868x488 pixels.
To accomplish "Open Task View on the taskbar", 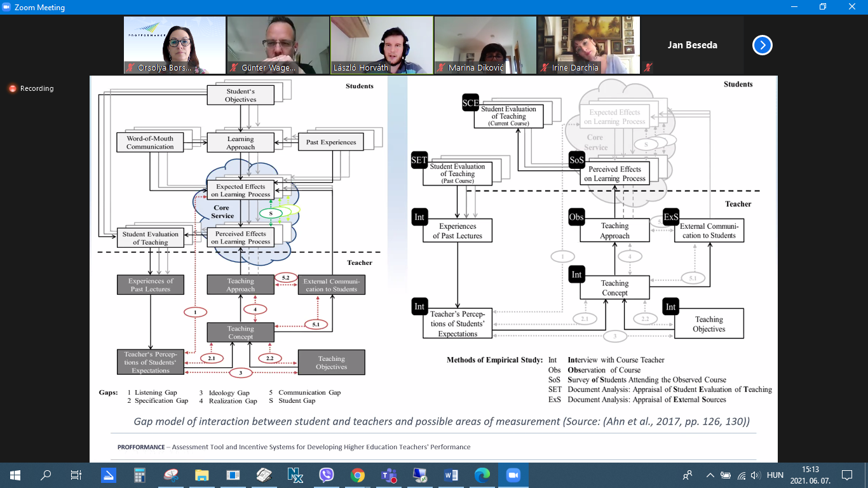I will point(76,475).
